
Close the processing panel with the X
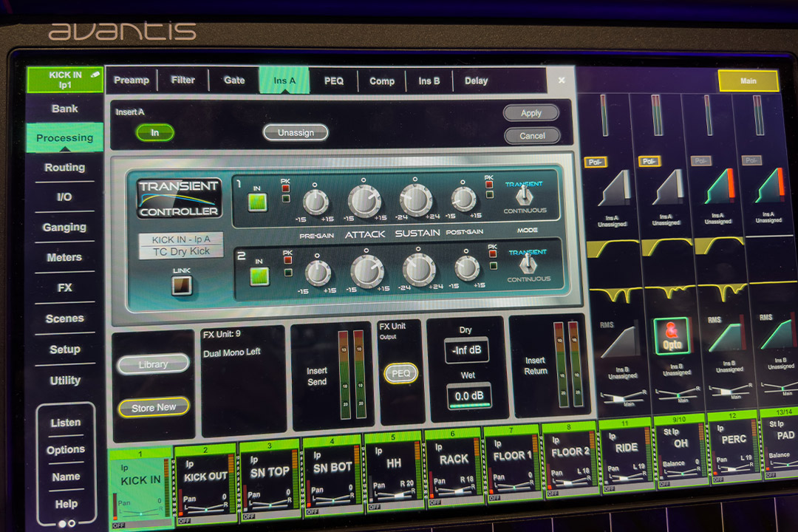[x=562, y=81]
